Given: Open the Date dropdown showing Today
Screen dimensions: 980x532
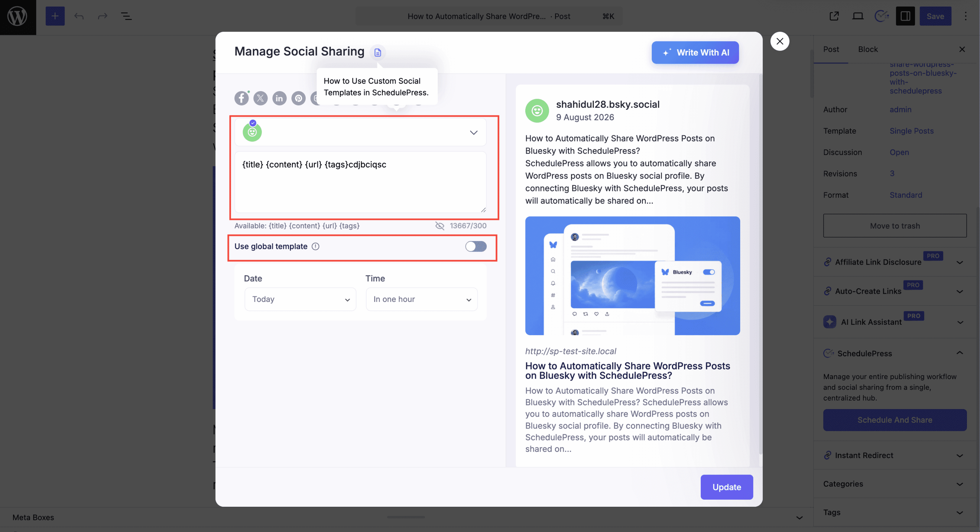Looking at the screenshot, I should point(300,299).
